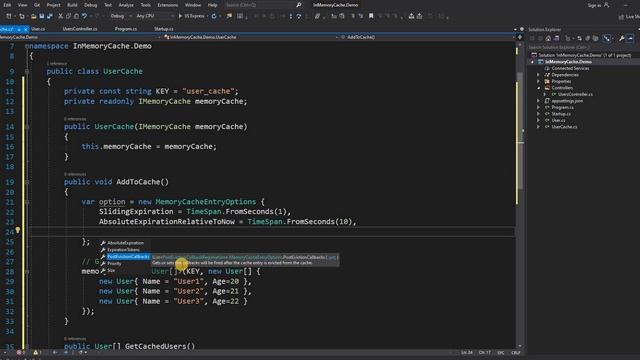Toggle Sync with Active Document in Solution Explorer

[x=579, y=38]
